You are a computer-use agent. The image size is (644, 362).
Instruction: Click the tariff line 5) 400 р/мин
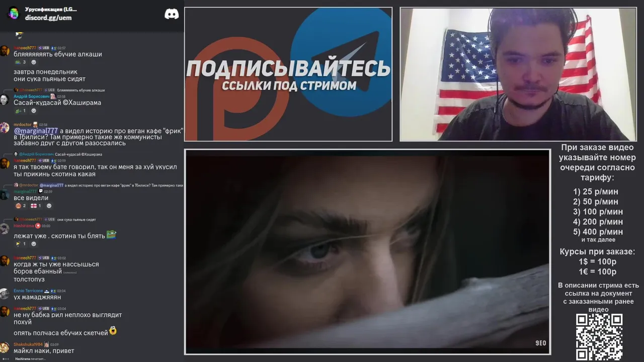pyautogui.click(x=598, y=232)
